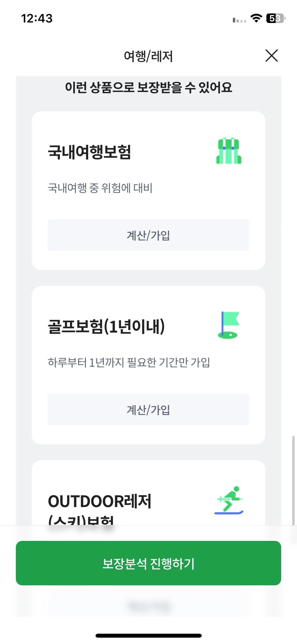
Task: Tap the cellular signal bars icon
Action: point(239,20)
